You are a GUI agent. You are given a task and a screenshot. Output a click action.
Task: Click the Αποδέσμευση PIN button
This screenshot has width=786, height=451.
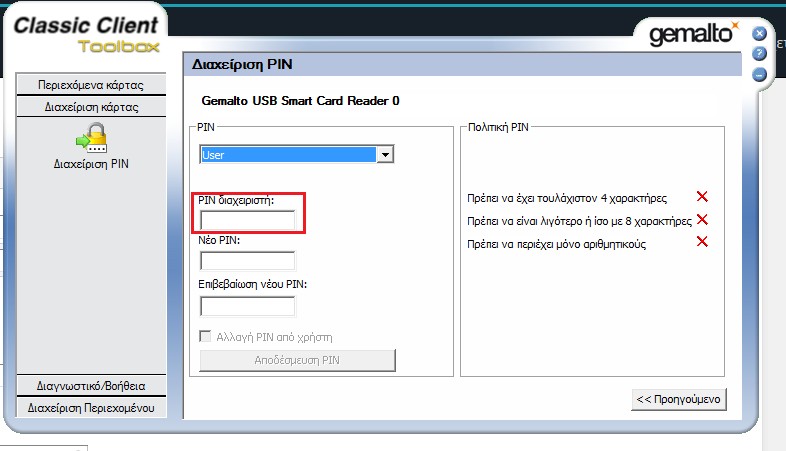click(x=297, y=360)
